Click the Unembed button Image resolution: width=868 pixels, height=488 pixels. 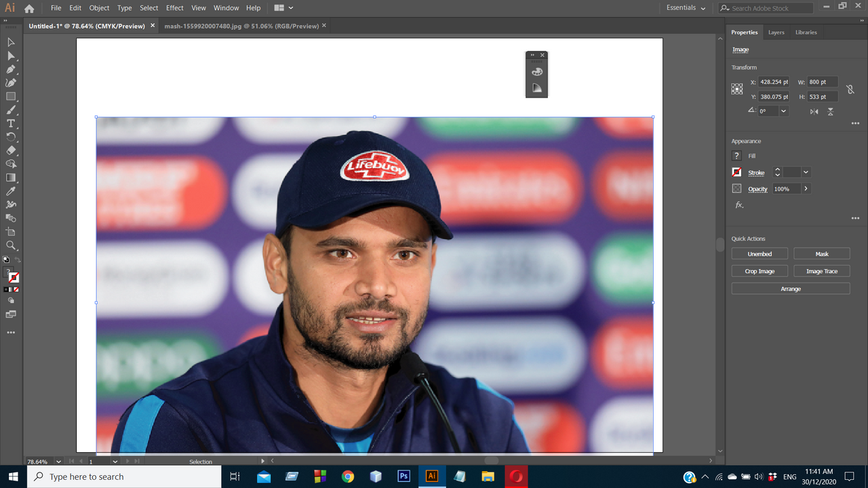point(759,253)
